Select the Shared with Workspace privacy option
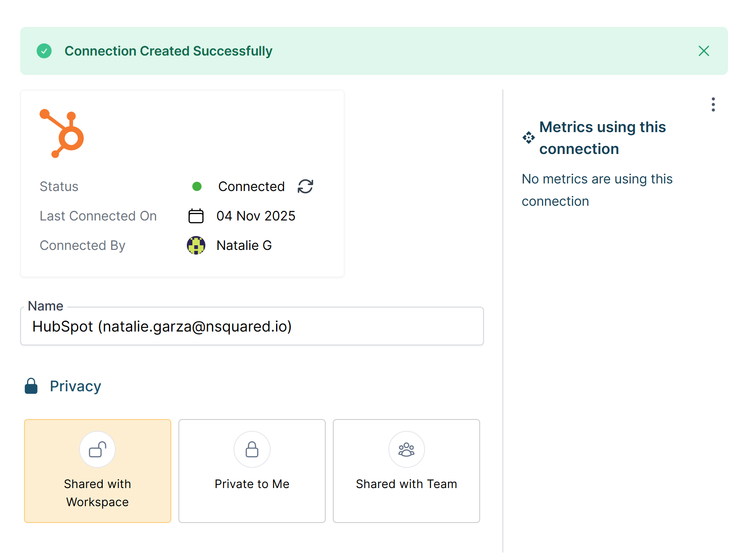The height and width of the screenshot is (560, 749). [97, 471]
